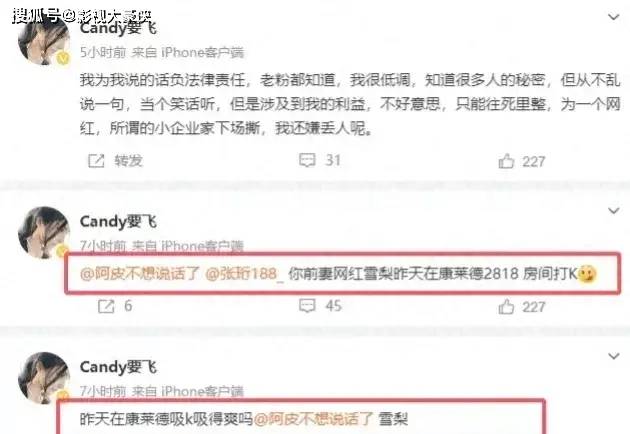Image resolution: width=630 pixels, height=434 pixels.
Task: Click the verified badge on the first avatar
Action: 63,58
